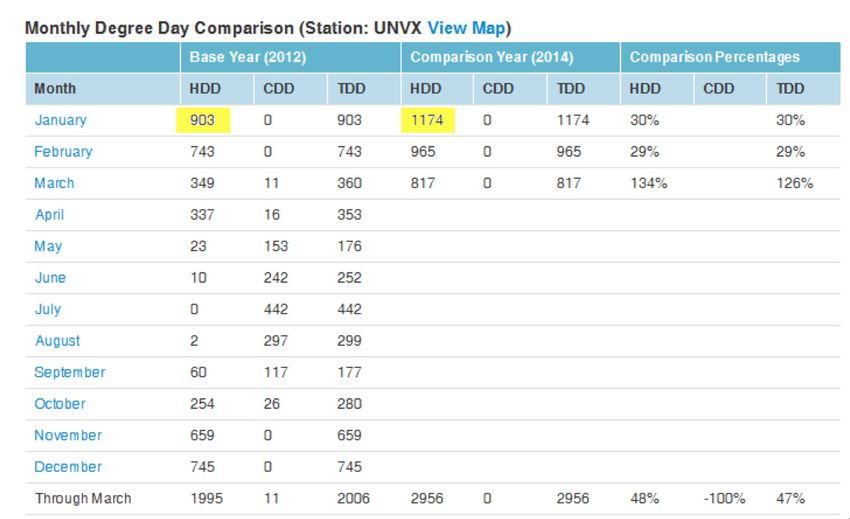Image resolution: width=850 pixels, height=519 pixels.
Task: Select the 126% March TDD percentage
Action: 794,183
